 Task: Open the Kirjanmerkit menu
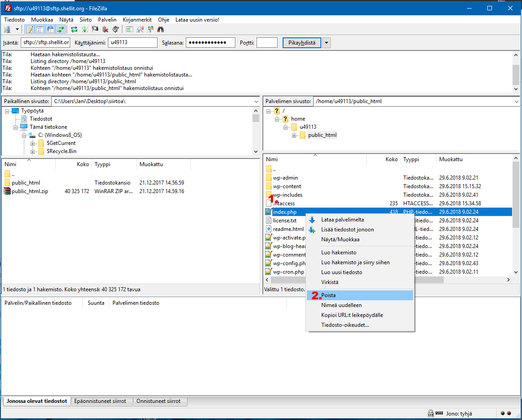137,20
